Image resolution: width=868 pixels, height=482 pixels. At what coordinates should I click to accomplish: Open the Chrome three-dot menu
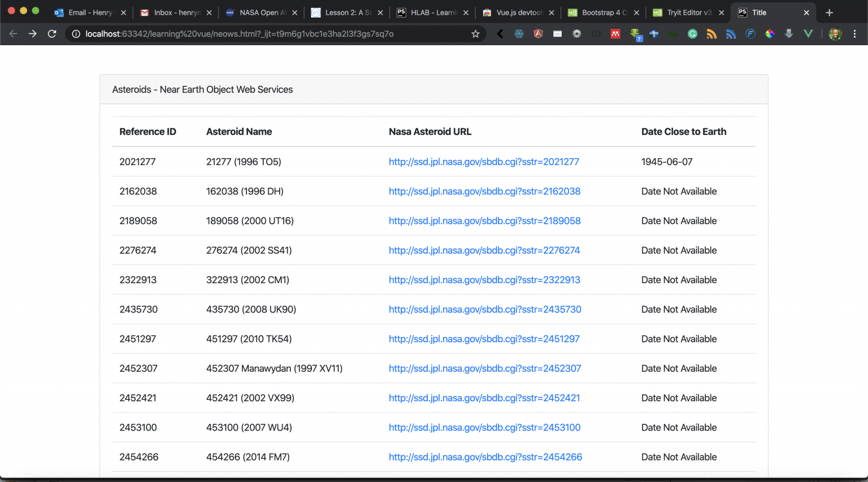click(x=854, y=34)
